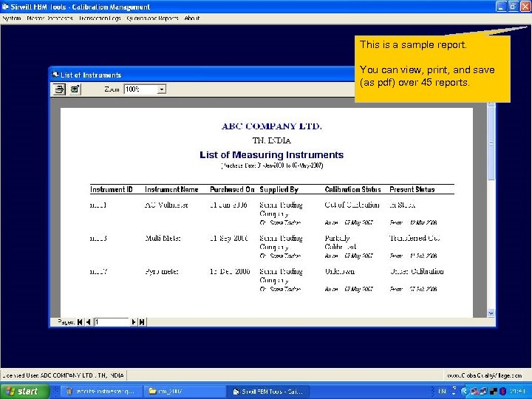
Task: Open the Master Databases menu
Action: point(50,18)
